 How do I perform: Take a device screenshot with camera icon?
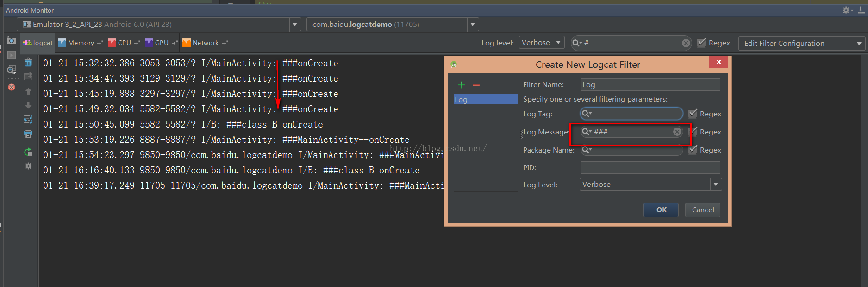[x=12, y=41]
